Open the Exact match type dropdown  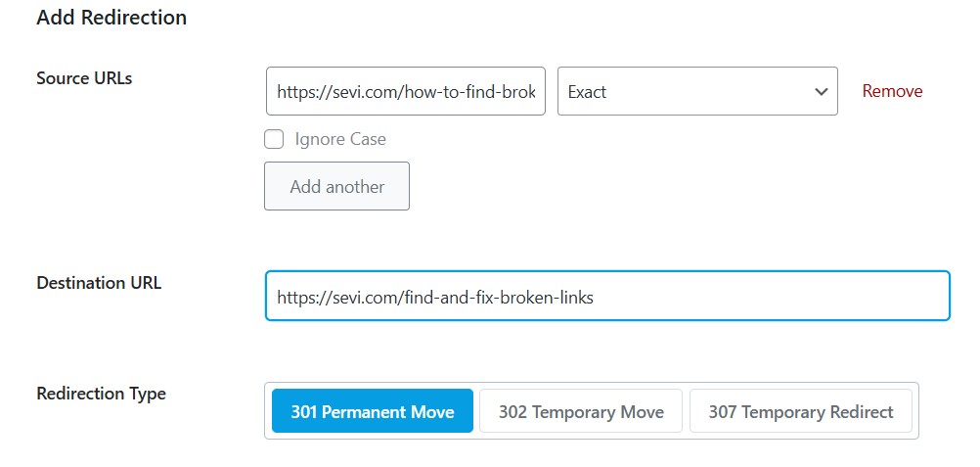click(696, 91)
